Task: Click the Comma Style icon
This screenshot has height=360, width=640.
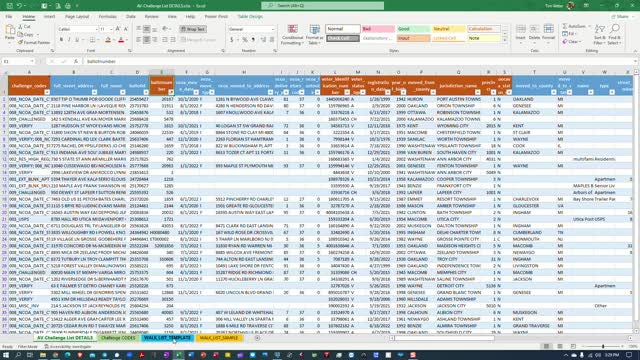Action: tap(253, 40)
